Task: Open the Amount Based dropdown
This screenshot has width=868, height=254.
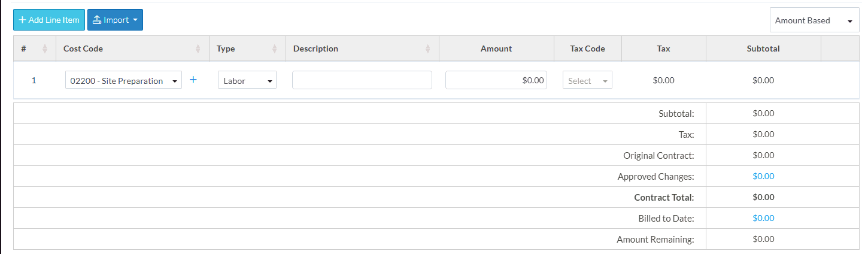Action: point(814,20)
